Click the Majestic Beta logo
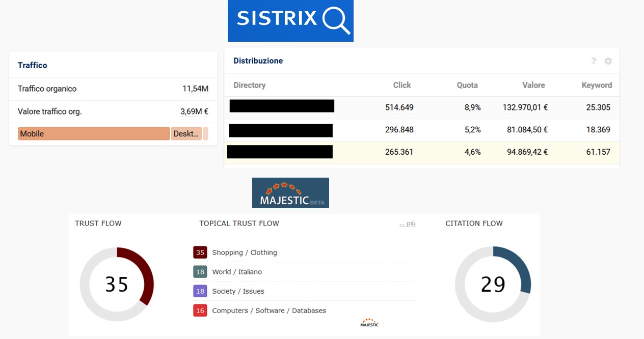Viewport: 644px width, 339px height. click(x=290, y=193)
